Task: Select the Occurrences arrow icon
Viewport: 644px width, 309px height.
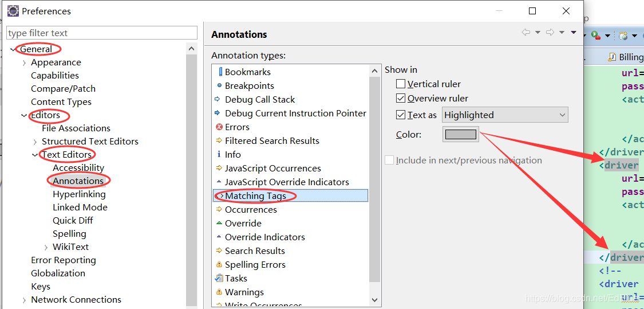Action: [219, 209]
